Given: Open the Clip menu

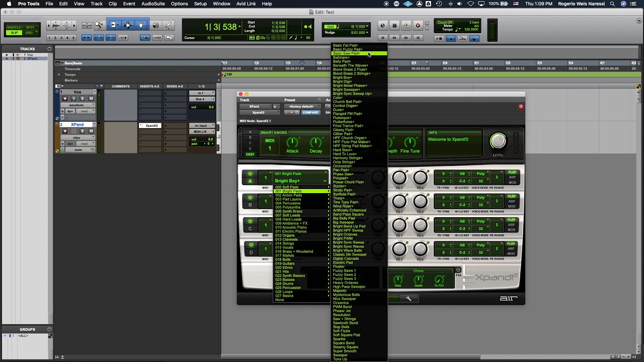Looking at the screenshot, I should (x=113, y=4).
